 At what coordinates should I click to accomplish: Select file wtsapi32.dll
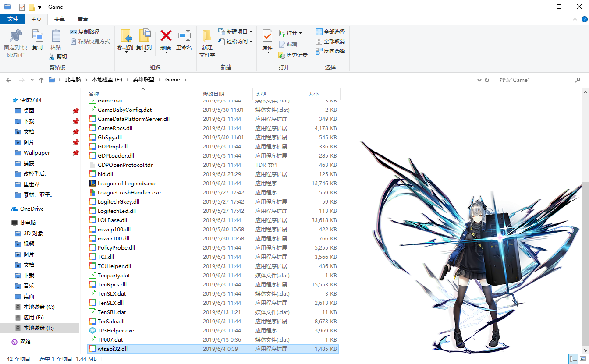click(213, 349)
